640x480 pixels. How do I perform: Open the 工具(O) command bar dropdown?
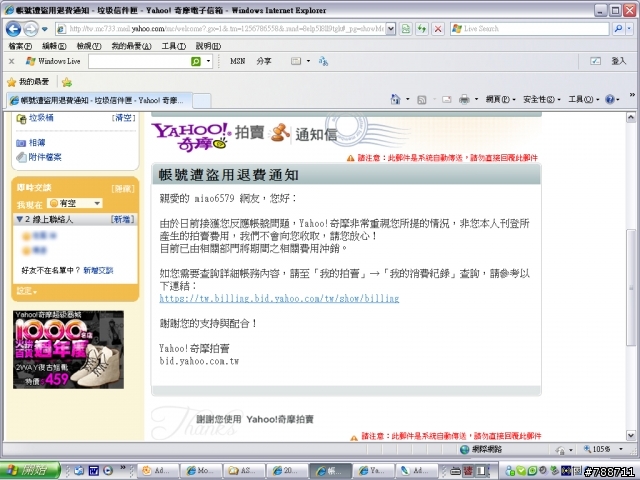click(x=584, y=99)
